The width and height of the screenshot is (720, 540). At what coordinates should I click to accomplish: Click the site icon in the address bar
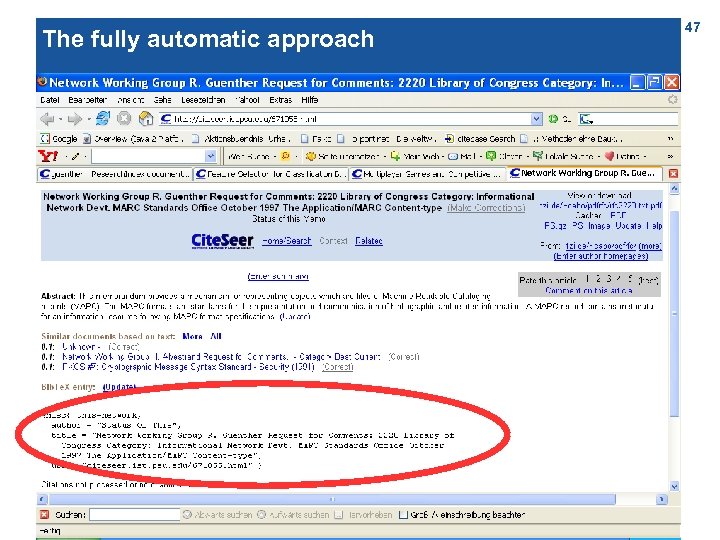click(x=166, y=119)
